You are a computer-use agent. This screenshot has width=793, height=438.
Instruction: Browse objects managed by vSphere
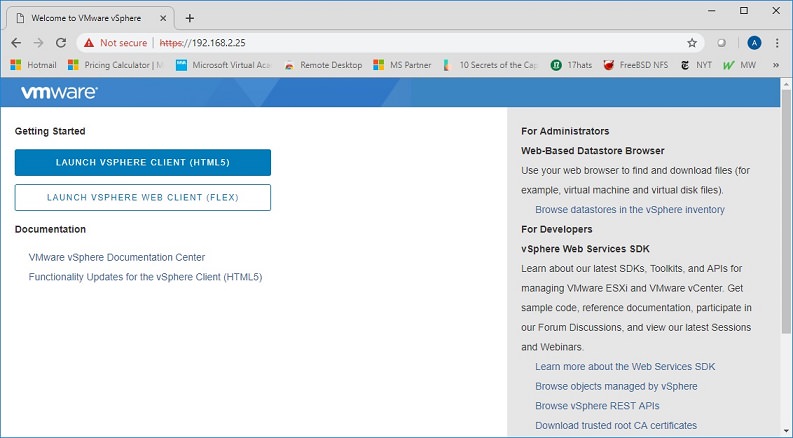point(616,386)
